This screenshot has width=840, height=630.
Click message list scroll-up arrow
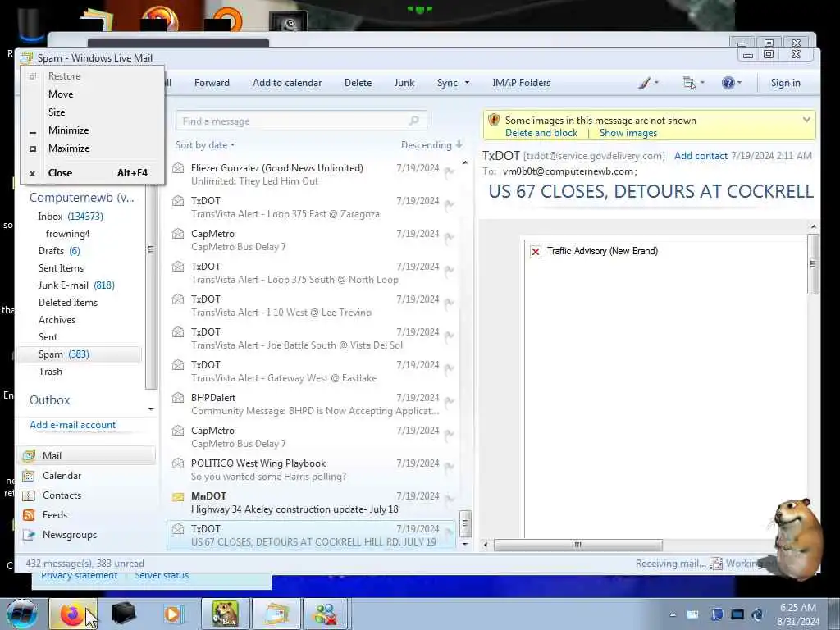coord(465,162)
